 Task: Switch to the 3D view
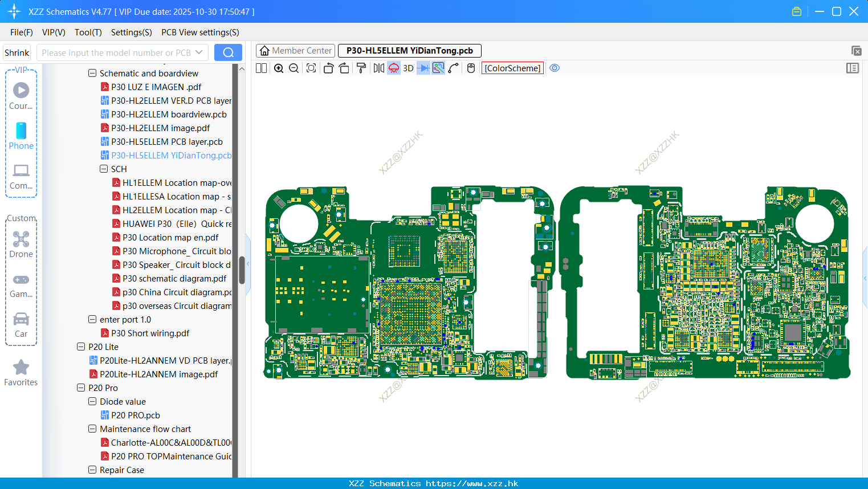click(408, 68)
